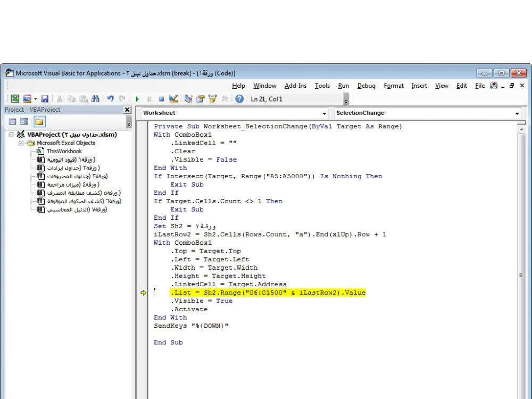The height and width of the screenshot is (399, 532).
Task: Click the Paste clipboard icon
Action: point(84,99)
